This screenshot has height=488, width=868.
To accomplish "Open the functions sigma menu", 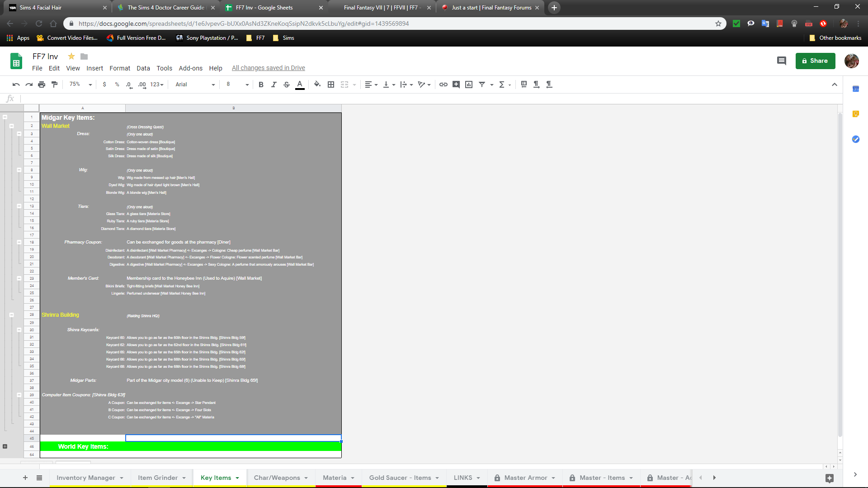I will point(505,84).
